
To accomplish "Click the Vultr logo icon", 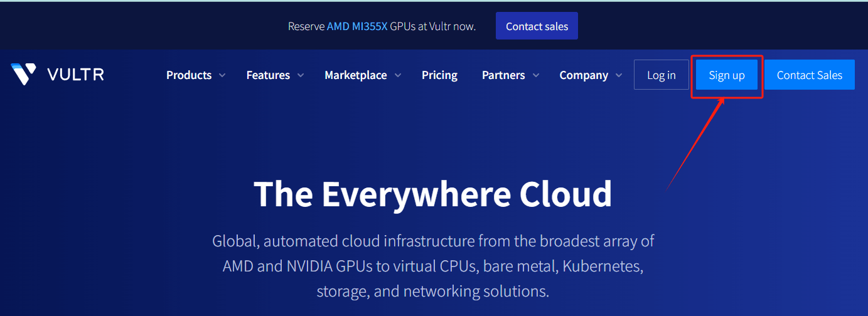I will 24,74.
